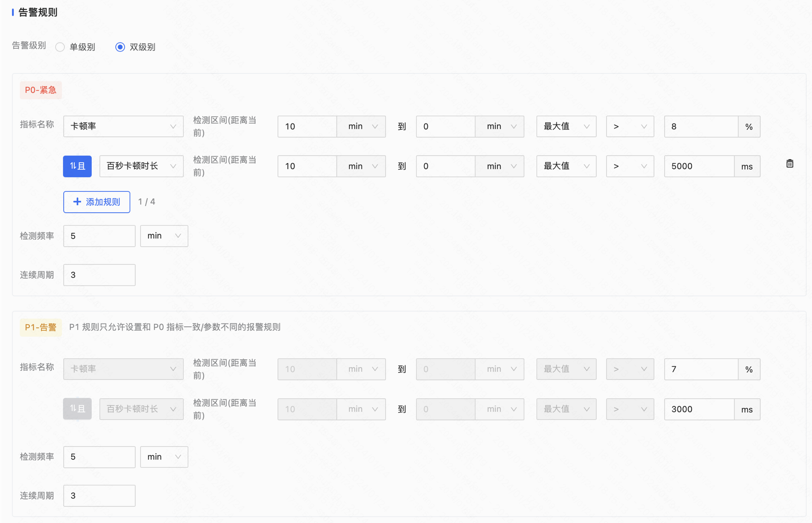This screenshot has height=523, width=812.
Task: Click the P1 连续周期 value field
Action: 99,496
